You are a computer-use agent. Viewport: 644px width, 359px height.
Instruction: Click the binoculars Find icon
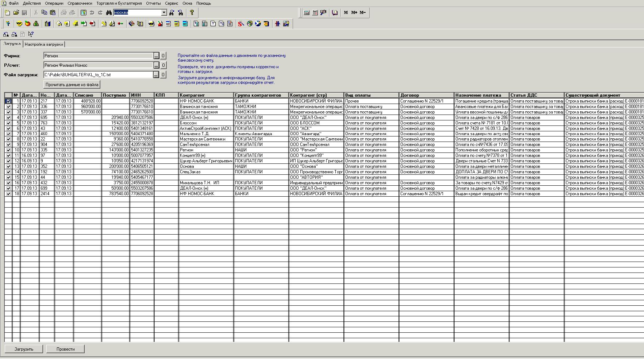point(109,13)
